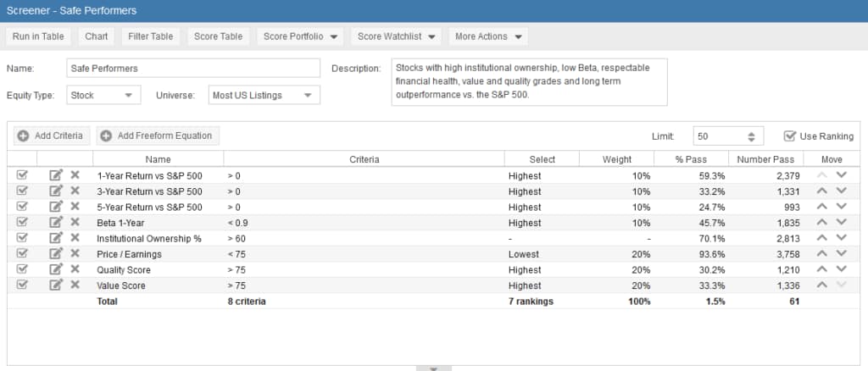
Task: Move Value Score row up
Action: [x=822, y=285]
